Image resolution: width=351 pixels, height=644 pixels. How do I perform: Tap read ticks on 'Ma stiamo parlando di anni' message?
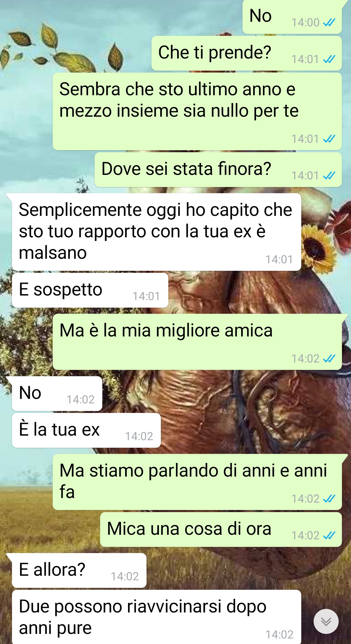click(x=329, y=498)
